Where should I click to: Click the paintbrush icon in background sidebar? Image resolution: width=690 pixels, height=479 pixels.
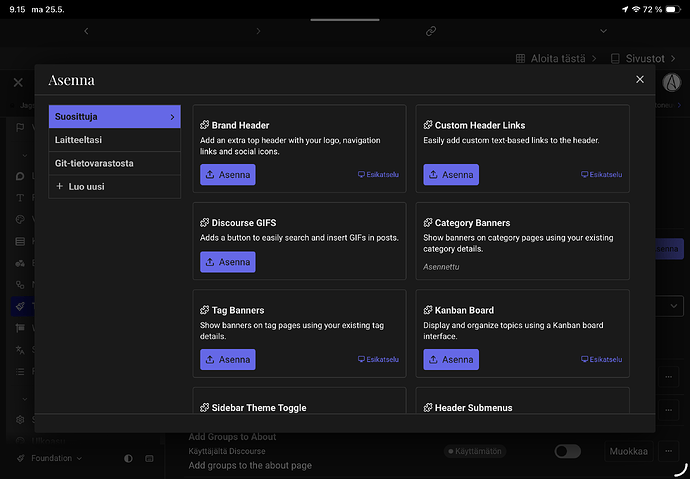[x=20, y=307]
